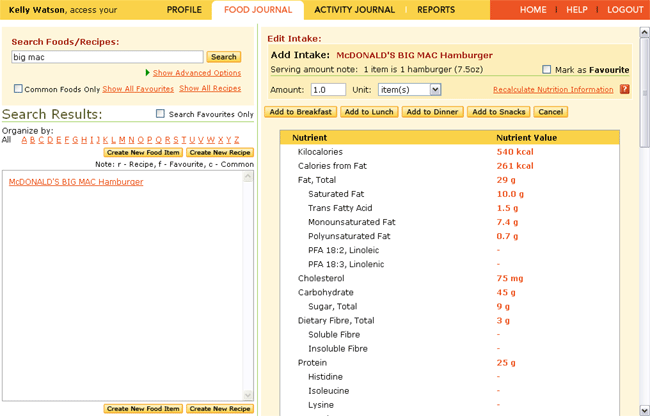This screenshot has height=416, width=650.
Task: Open the REPORTS tab
Action: 436,10
